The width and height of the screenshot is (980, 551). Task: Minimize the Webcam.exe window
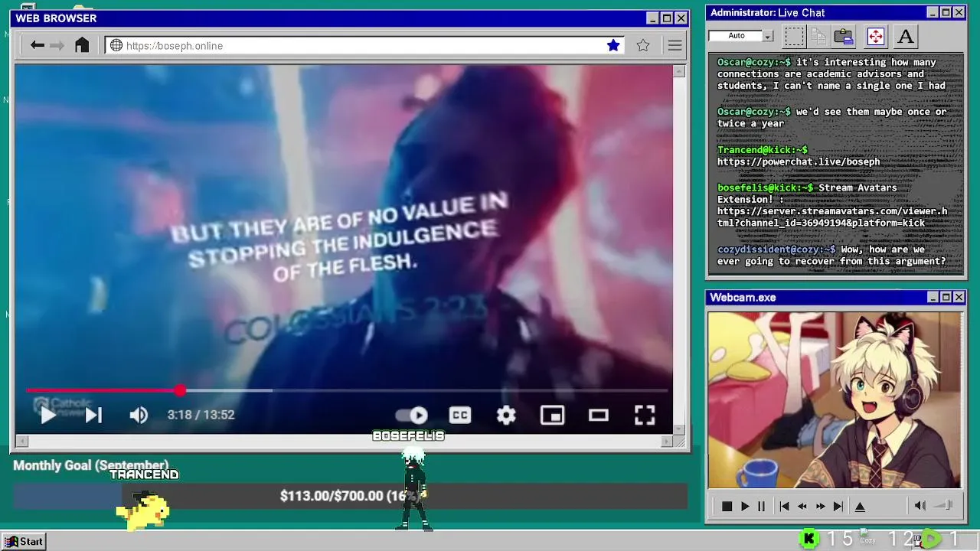933,297
